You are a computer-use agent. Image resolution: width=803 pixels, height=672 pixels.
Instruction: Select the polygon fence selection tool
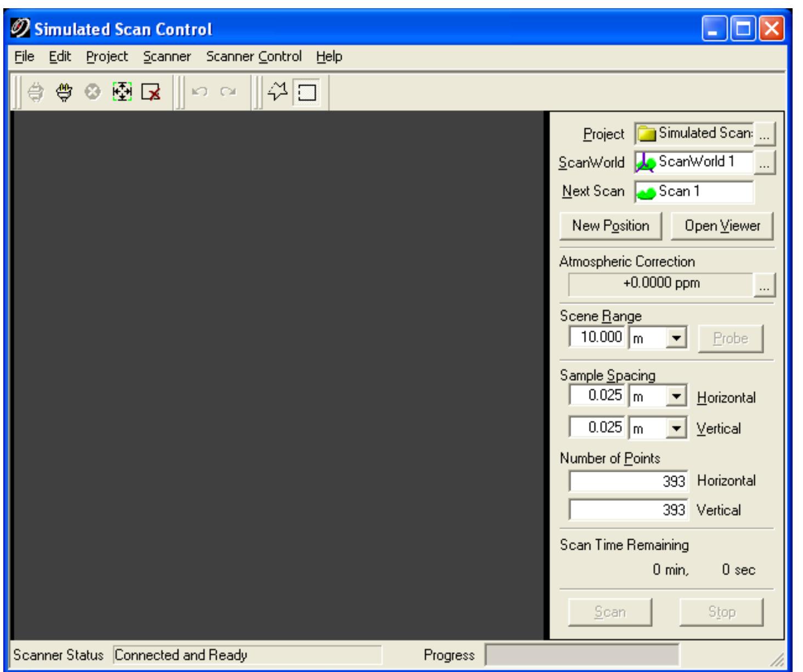point(278,92)
